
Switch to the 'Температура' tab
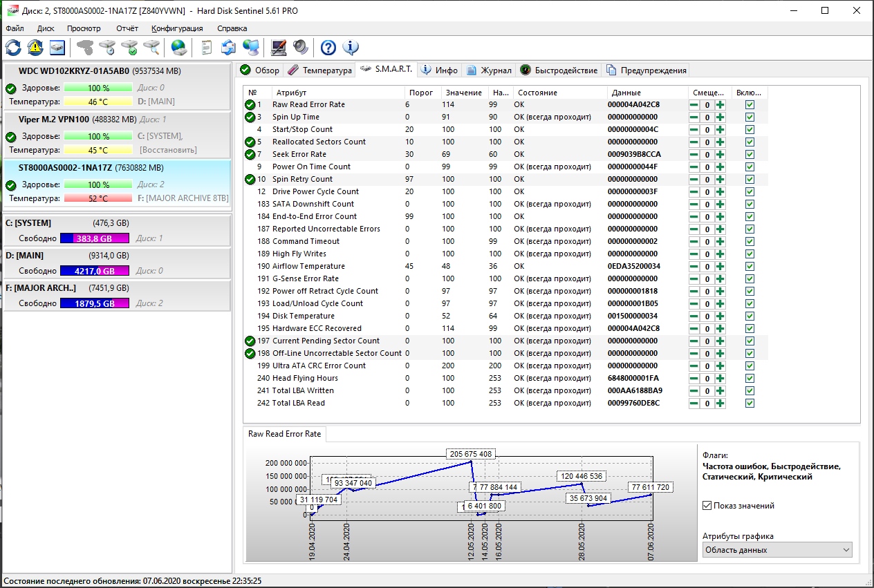pos(319,70)
